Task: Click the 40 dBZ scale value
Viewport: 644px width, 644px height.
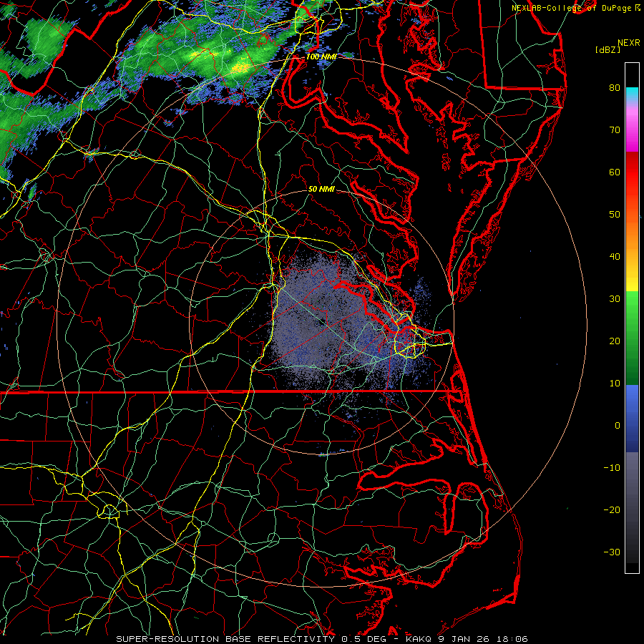Action: [615, 257]
